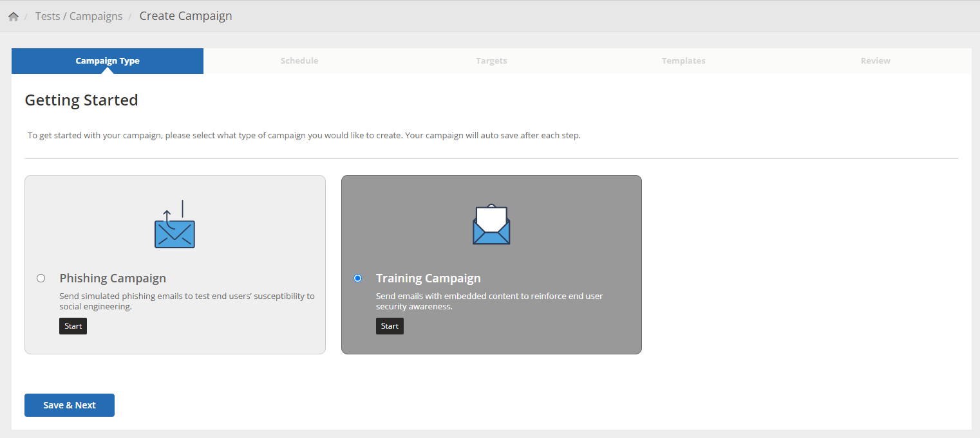Click the Training Campaign title
Image resolution: width=980 pixels, height=438 pixels.
point(428,278)
